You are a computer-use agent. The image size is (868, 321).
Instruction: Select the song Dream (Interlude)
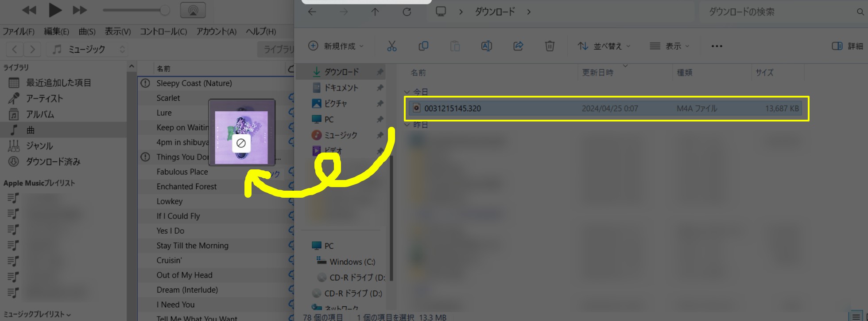(187, 290)
